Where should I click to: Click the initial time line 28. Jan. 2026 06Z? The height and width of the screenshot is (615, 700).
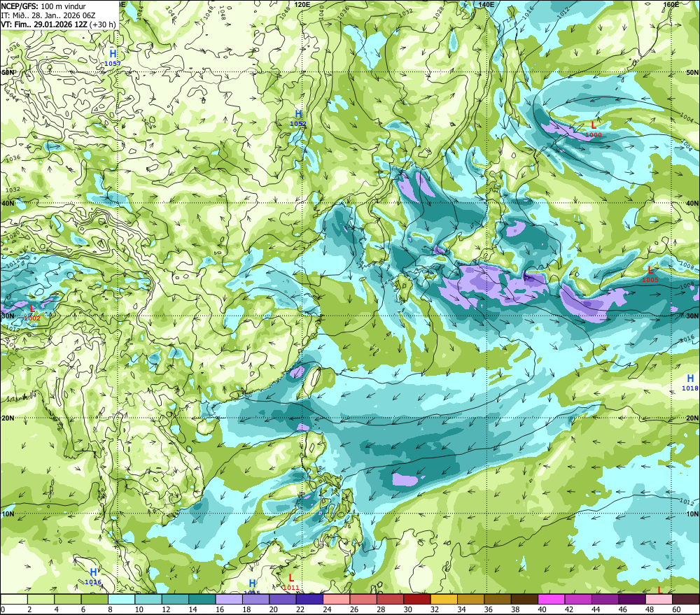coord(48,15)
